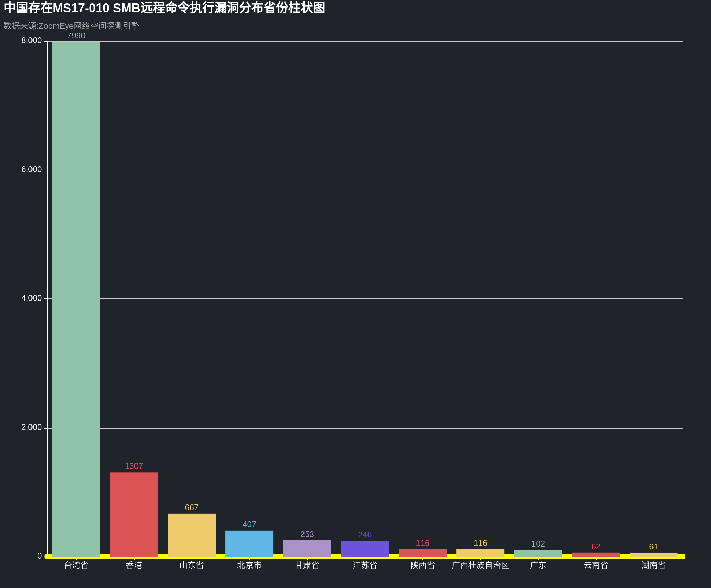Click the 0 y-axis tick label
711x588 pixels.
point(39,556)
